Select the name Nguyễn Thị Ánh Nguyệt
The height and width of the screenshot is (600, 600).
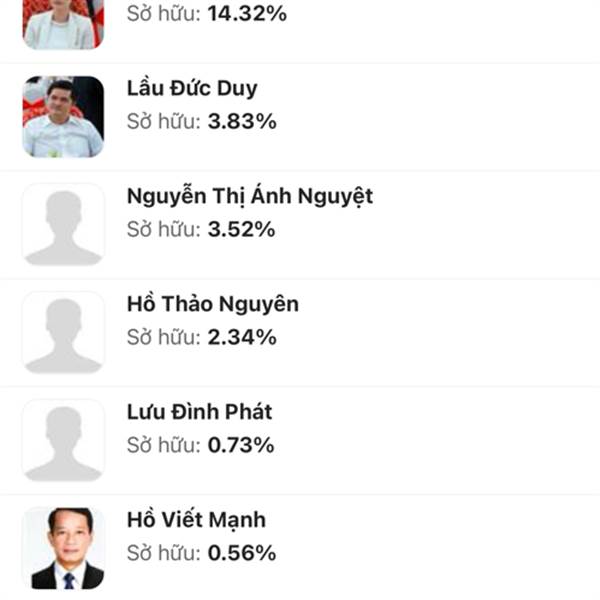[250, 197]
